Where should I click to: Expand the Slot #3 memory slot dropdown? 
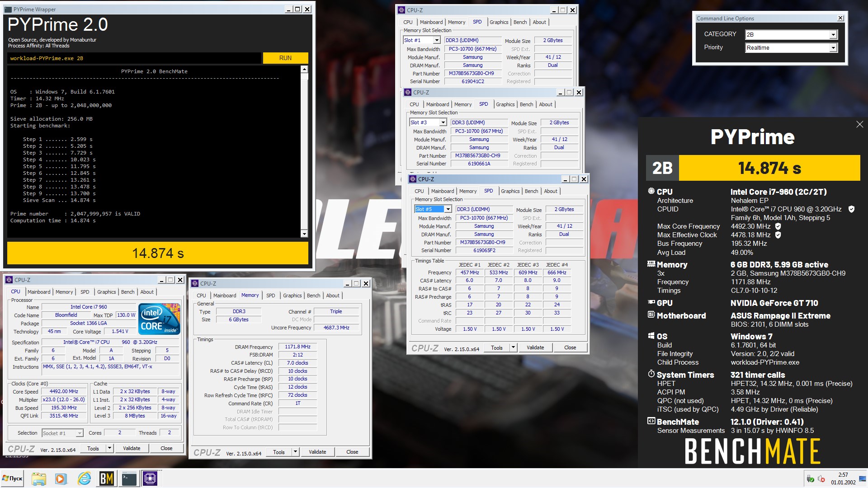tap(443, 122)
